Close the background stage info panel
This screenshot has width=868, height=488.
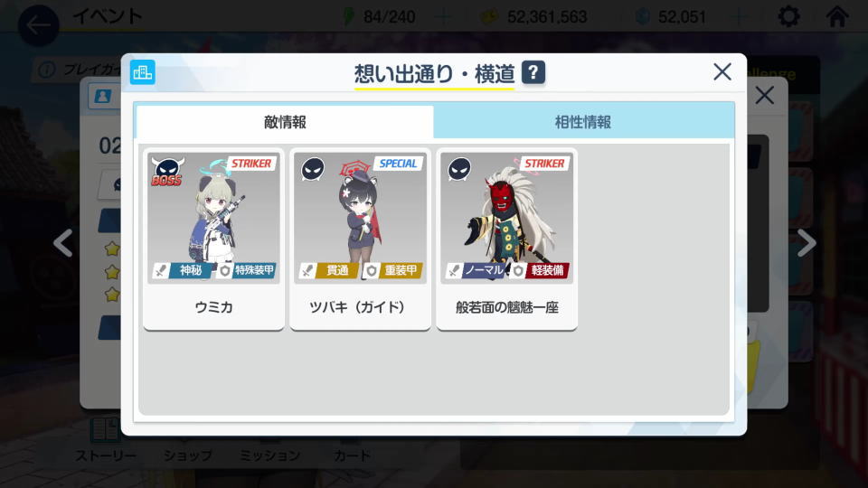pos(765,96)
